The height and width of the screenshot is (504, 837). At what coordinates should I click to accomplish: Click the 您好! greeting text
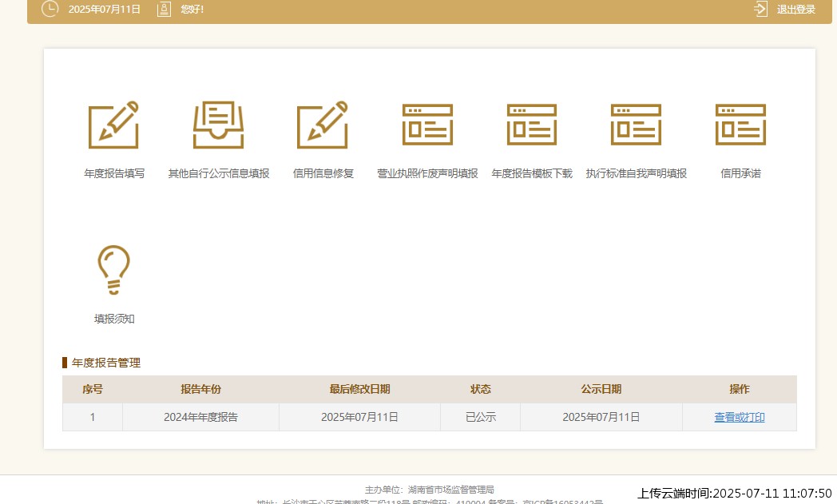click(192, 9)
